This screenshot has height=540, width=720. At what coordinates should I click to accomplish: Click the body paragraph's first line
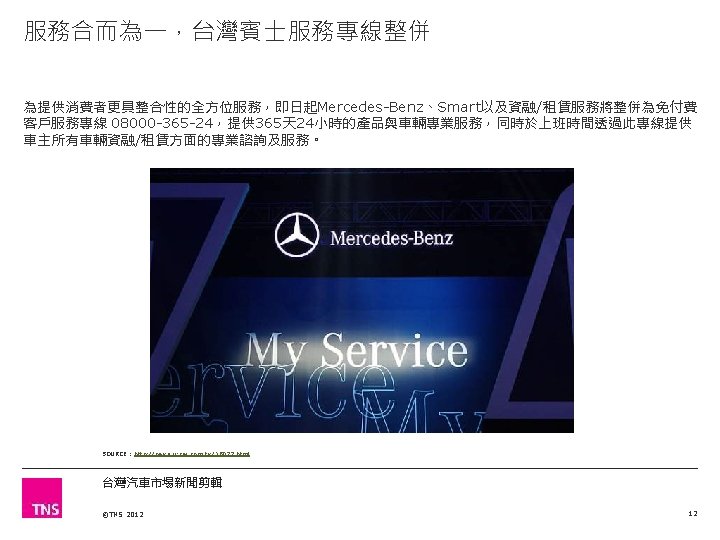point(360,107)
